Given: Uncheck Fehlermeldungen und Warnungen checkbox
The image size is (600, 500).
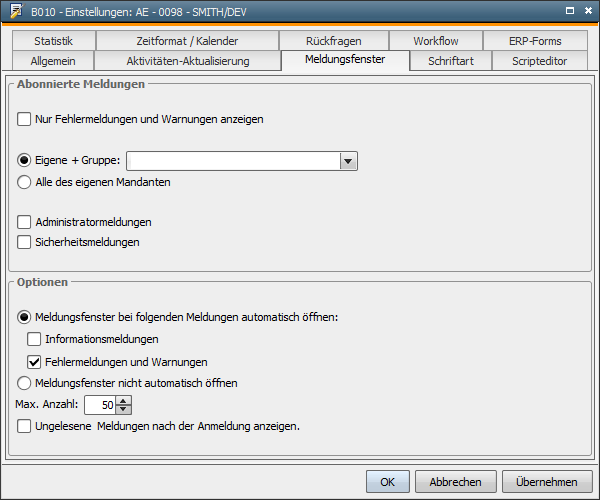Looking at the screenshot, I should tap(35, 361).
